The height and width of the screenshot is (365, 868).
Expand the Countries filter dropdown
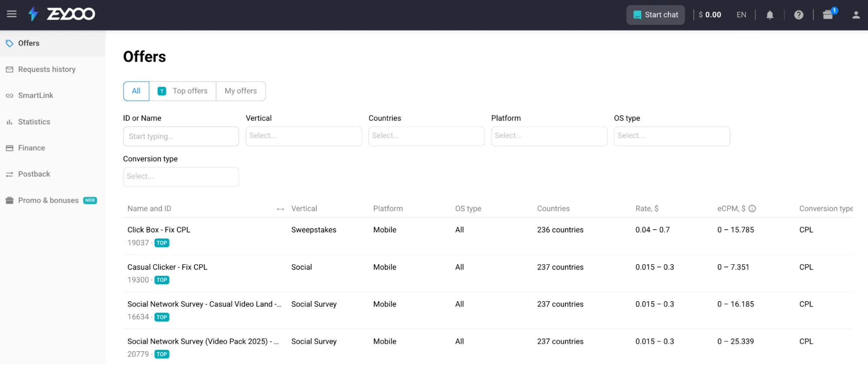tap(426, 136)
